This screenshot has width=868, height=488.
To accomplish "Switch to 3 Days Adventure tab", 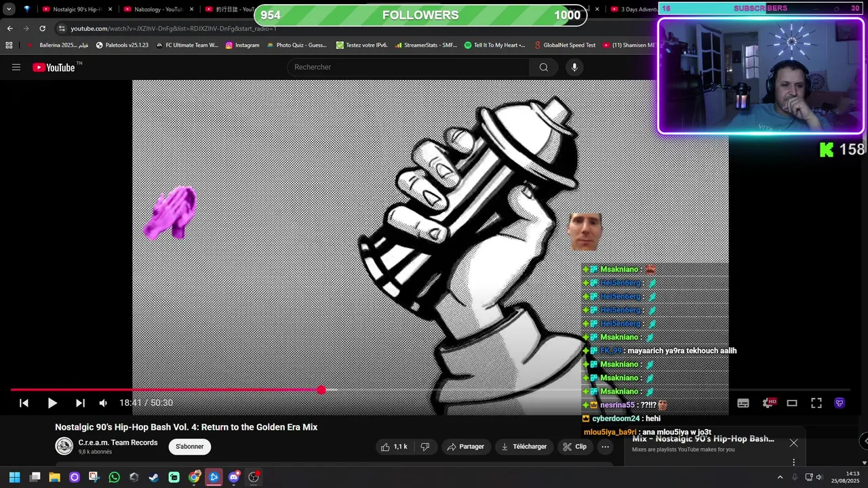I will [633, 9].
